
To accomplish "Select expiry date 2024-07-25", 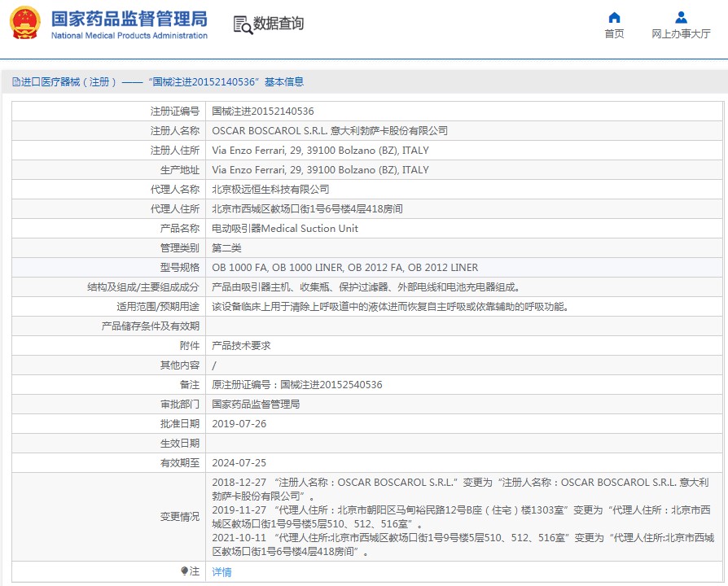I will click(x=239, y=462).
